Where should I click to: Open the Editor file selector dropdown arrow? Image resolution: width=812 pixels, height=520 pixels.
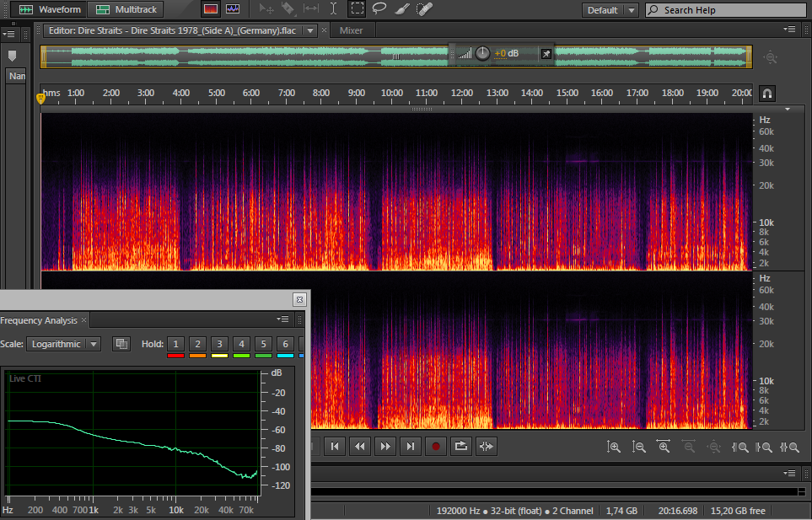click(309, 30)
